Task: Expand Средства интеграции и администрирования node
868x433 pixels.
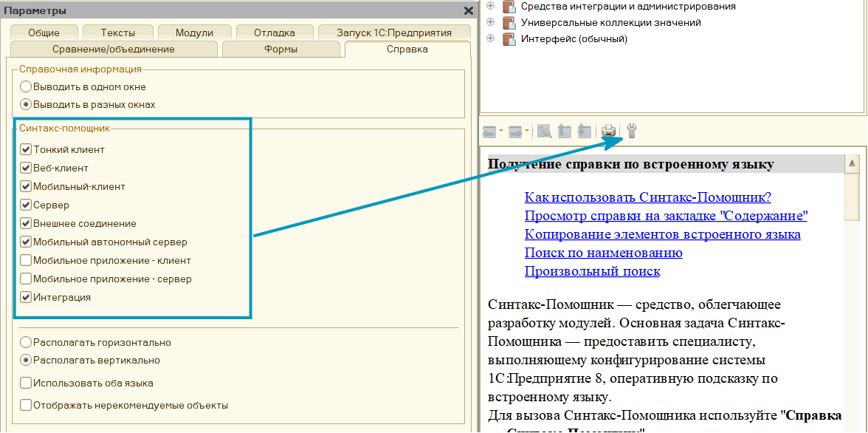Action: tap(489, 7)
